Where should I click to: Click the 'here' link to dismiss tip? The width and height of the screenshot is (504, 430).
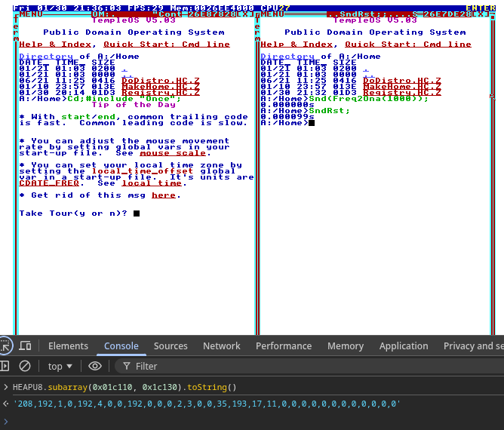164,195
